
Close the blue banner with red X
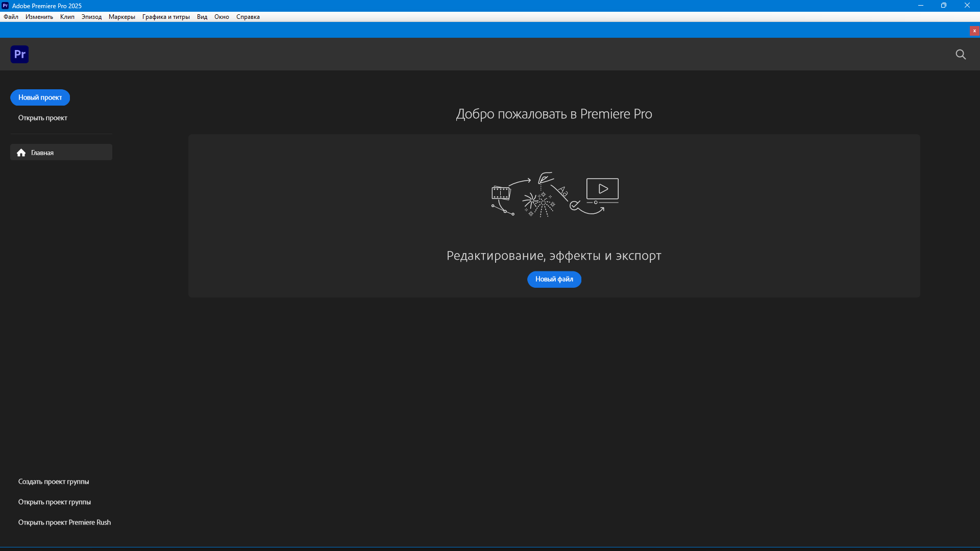click(x=974, y=31)
